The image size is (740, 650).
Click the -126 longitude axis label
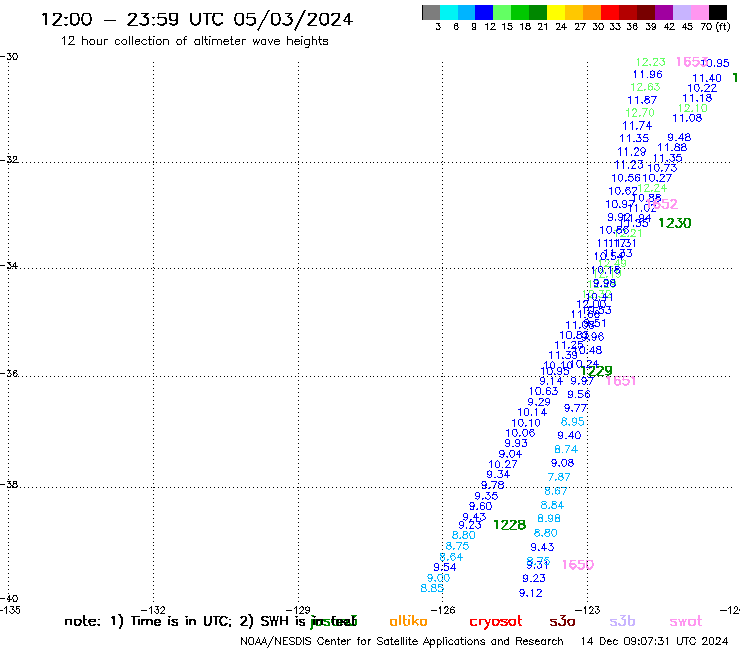point(443,610)
